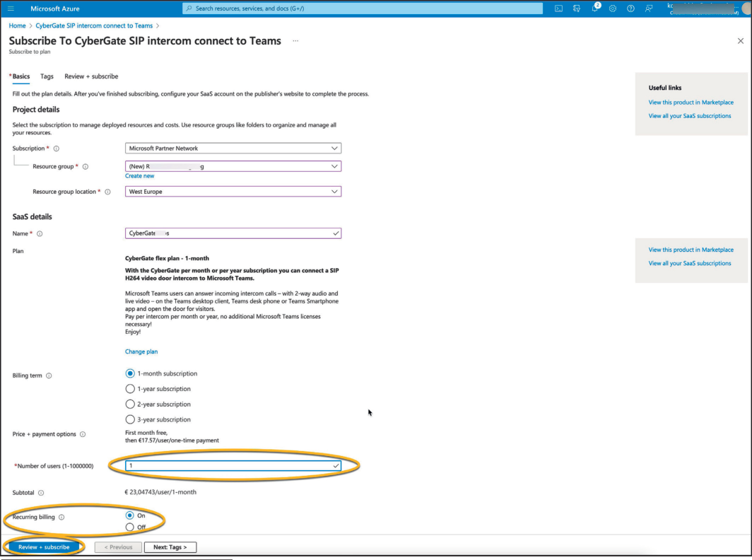This screenshot has width=752, height=560.
Task: Select the 3-year subscription option
Action: click(x=130, y=419)
